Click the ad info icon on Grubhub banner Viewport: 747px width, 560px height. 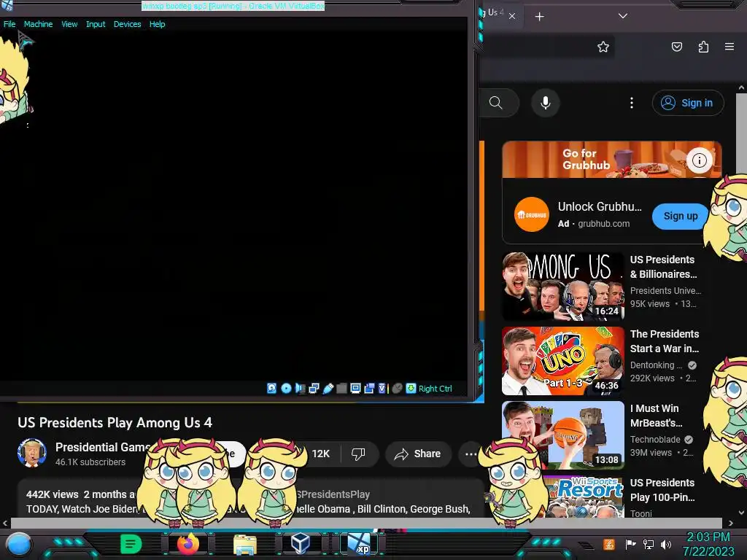click(700, 160)
